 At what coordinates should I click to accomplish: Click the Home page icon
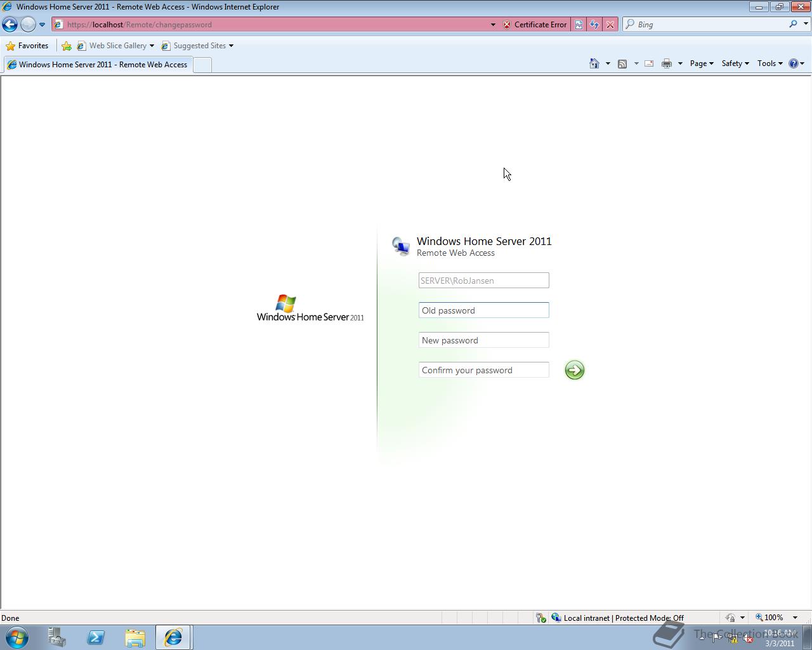tap(594, 63)
